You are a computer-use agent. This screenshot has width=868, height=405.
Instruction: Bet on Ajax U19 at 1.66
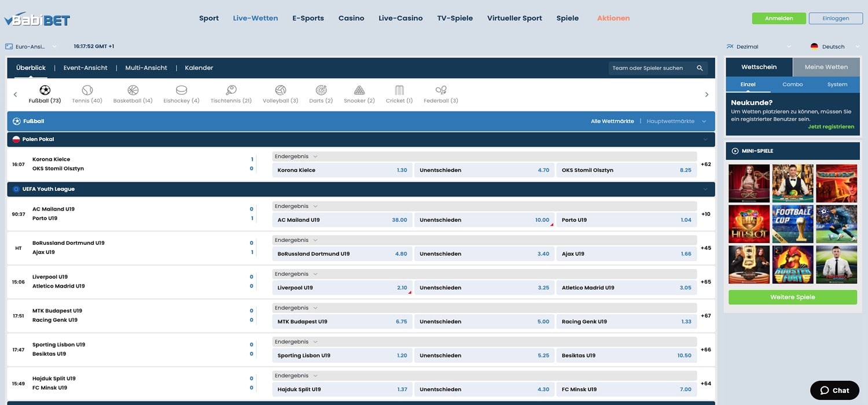[627, 254]
